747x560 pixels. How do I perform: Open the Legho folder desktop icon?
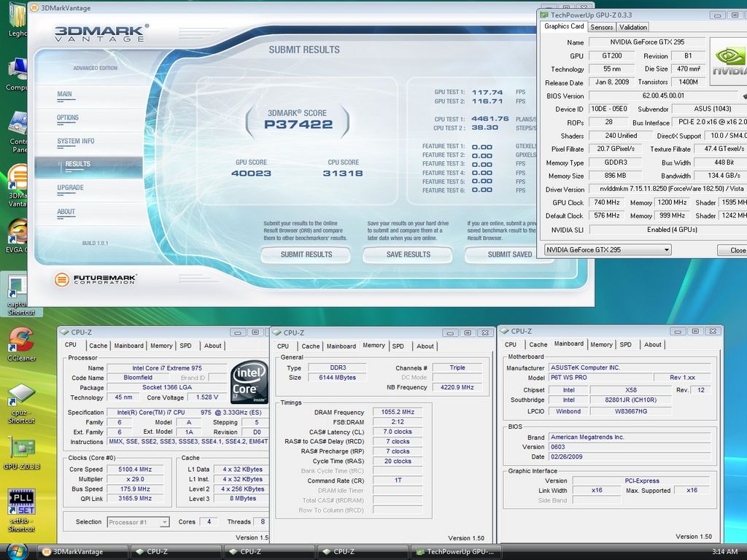(x=18, y=20)
